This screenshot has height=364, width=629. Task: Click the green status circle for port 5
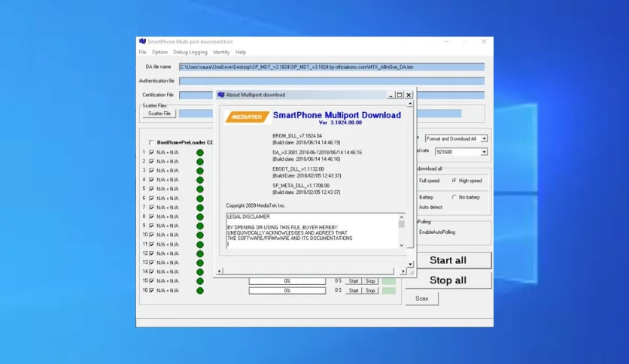tap(200, 190)
